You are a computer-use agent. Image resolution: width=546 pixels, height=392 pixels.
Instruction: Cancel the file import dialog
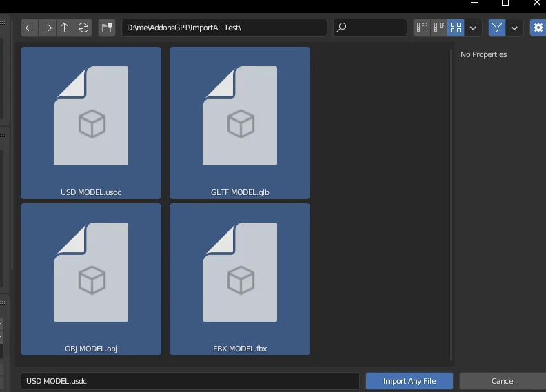503,381
